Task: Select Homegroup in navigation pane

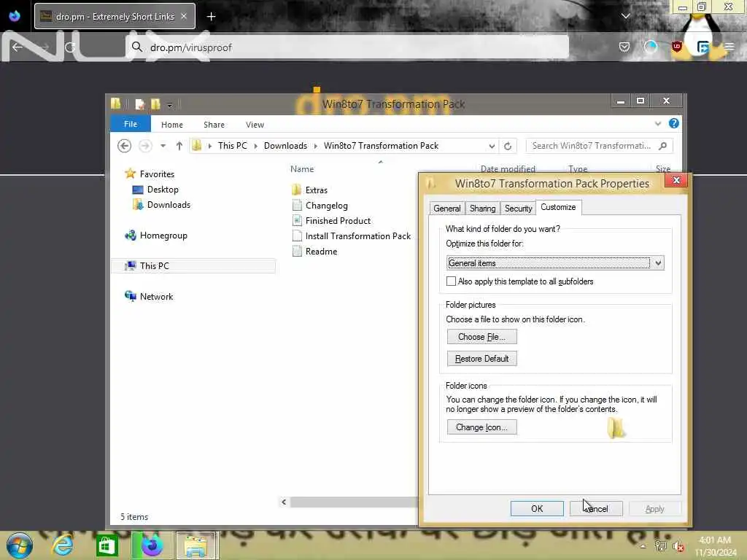Action: pyautogui.click(x=163, y=236)
